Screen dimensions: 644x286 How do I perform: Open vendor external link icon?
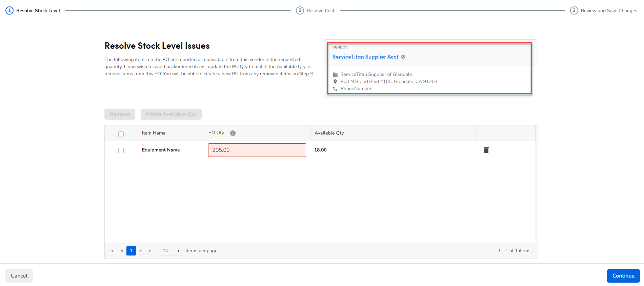coord(403,57)
